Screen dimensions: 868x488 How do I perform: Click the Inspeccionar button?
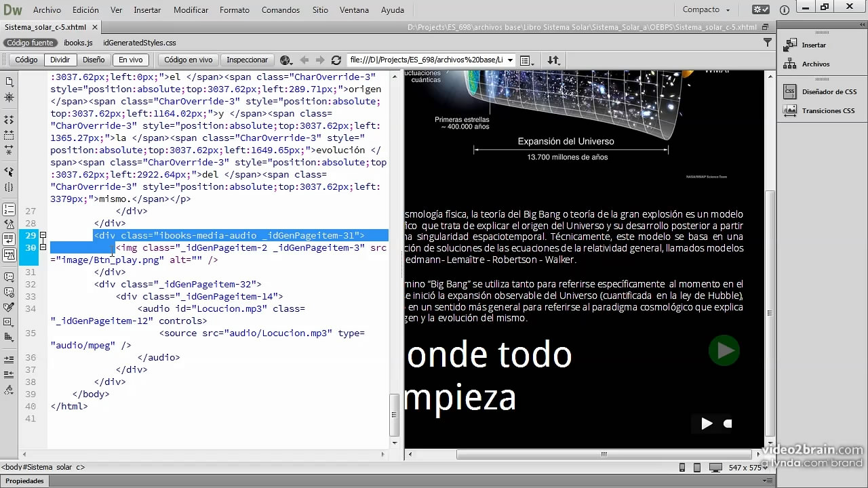pyautogui.click(x=248, y=60)
